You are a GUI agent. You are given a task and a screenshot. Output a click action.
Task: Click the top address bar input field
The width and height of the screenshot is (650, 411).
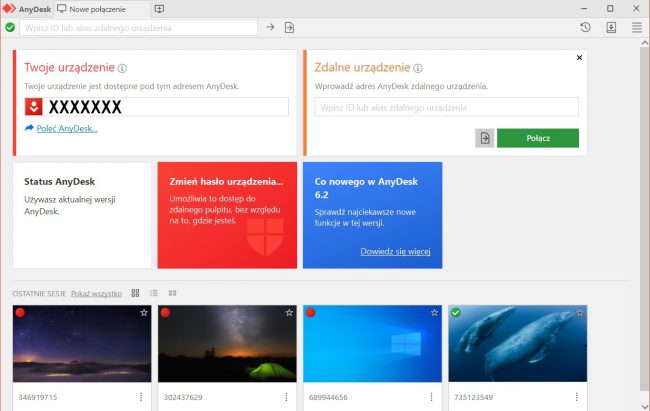[x=138, y=28]
